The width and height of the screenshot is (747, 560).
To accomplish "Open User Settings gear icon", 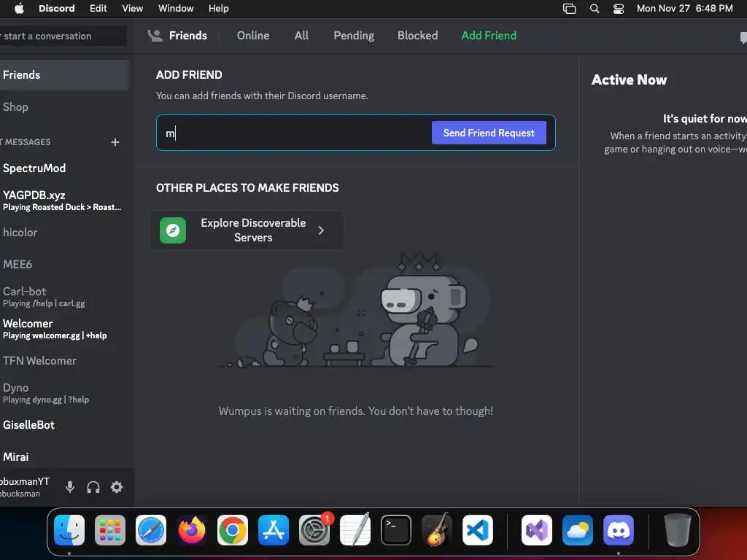I will point(117,486).
